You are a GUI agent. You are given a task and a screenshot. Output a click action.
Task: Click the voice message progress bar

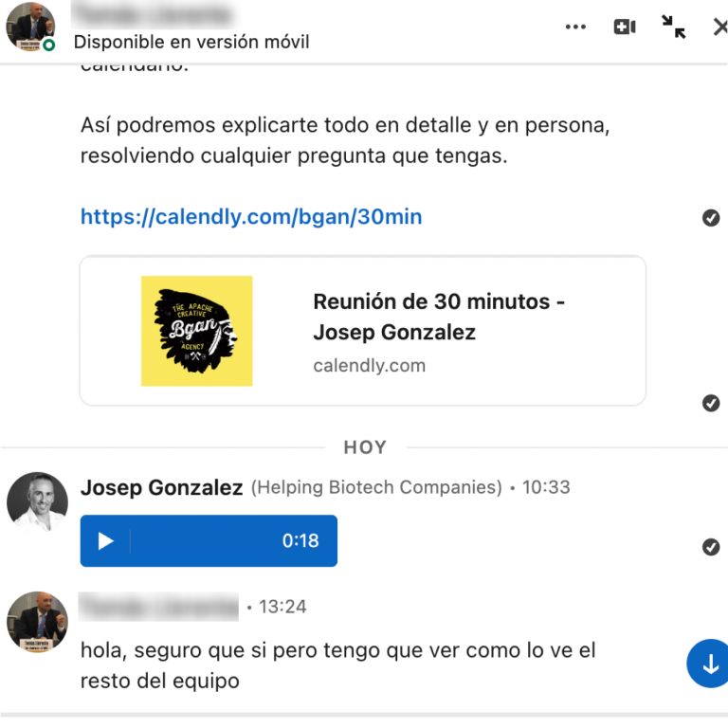[x=205, y=541]
